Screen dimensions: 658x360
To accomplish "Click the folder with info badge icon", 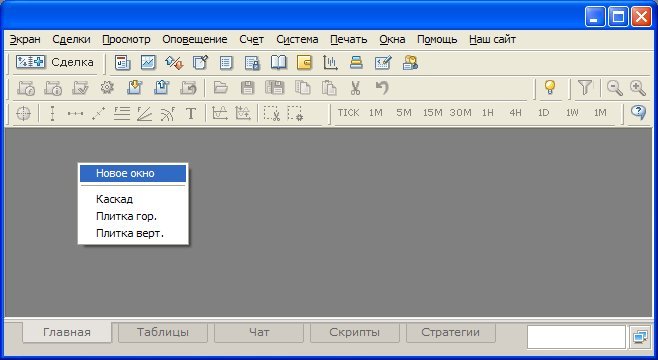I will tap(53, 88).
